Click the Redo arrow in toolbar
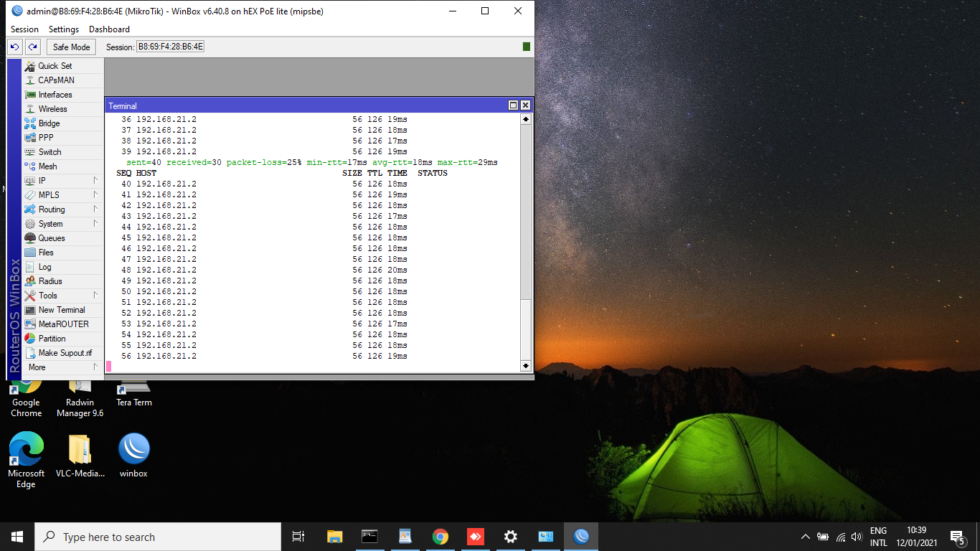 32,47
